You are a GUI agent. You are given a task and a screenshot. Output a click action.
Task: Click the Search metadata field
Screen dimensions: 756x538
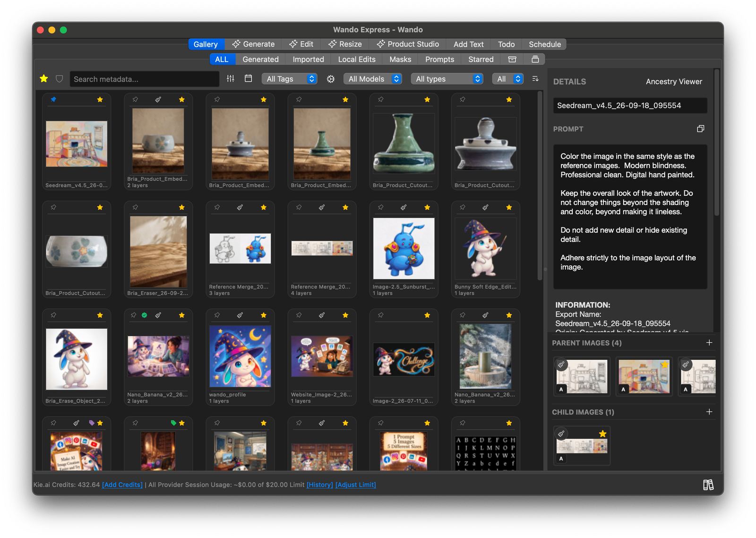click(x=145, y=79)
